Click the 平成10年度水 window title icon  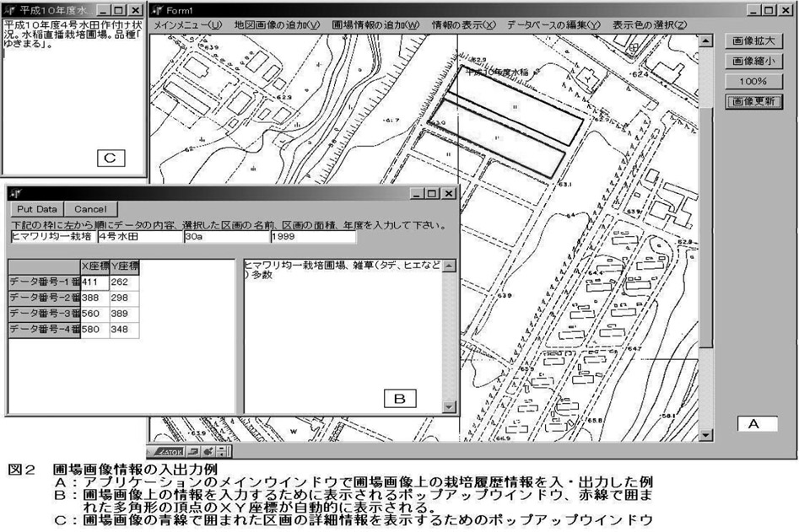(x=11, y=10)
